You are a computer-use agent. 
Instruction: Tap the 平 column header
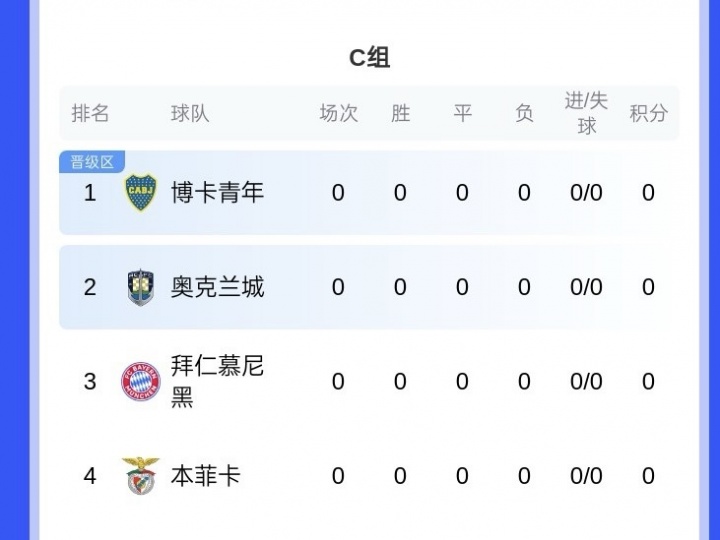pyautogui.click(x=462, y=113)
